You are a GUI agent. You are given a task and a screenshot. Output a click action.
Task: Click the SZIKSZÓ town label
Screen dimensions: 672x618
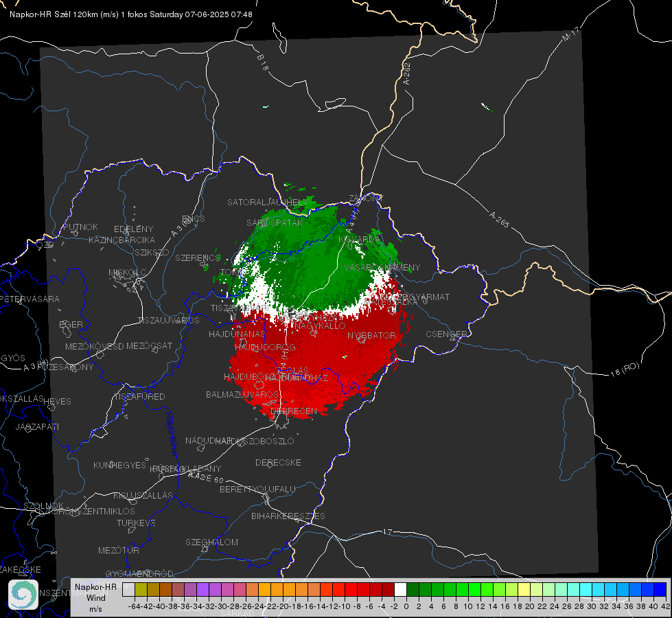tap(152, 253)
